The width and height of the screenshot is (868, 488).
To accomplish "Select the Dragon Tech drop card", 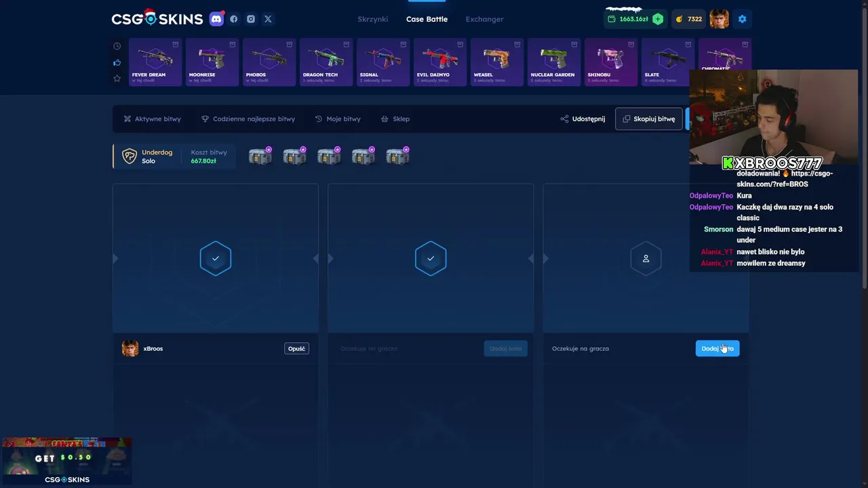I will (x=326, y=62).
